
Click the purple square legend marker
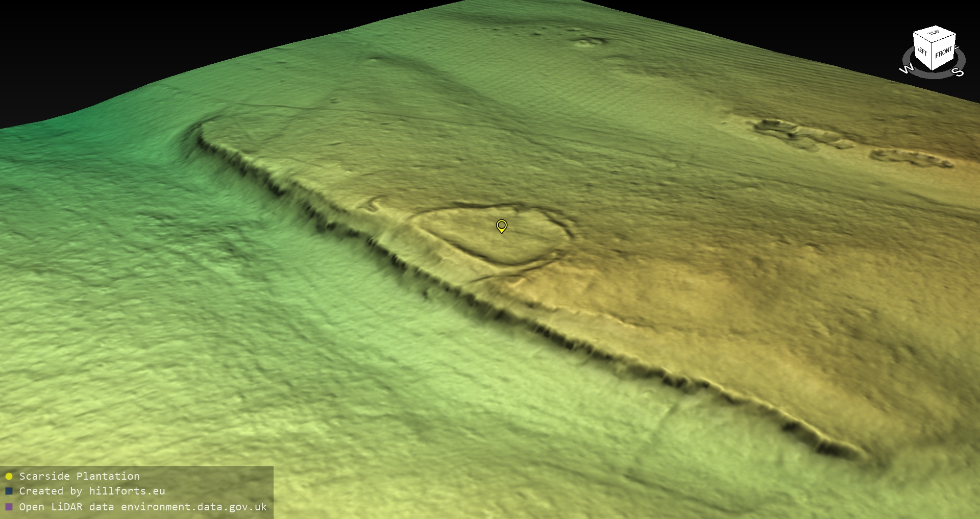coord(9,507)
